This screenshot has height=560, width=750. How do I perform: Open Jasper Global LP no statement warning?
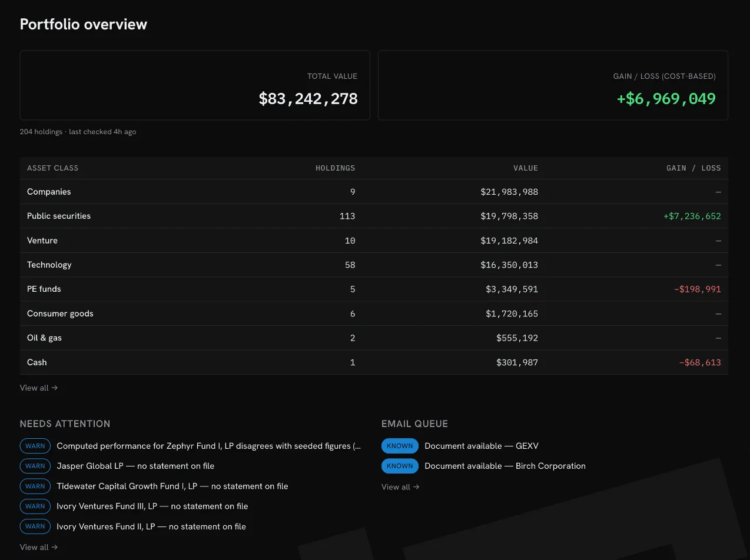point(135,466)
